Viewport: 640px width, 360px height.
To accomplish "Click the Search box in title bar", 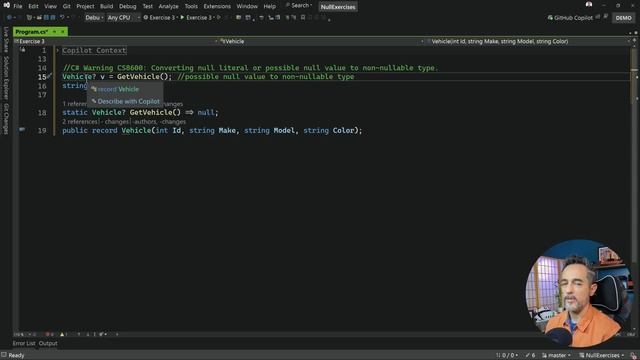I will [299, 5].
